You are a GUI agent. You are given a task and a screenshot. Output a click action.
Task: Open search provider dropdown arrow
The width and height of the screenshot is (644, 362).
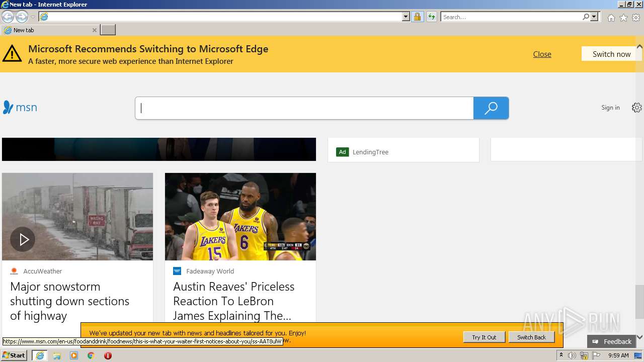coord(594,17)
